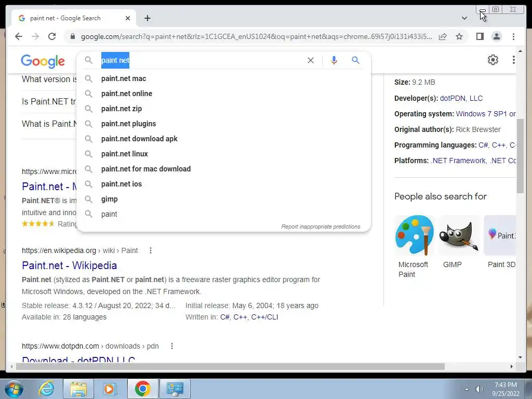Open Google quick settings gear
The width and height of the screenshot is (532, 399).
(493, 60)
